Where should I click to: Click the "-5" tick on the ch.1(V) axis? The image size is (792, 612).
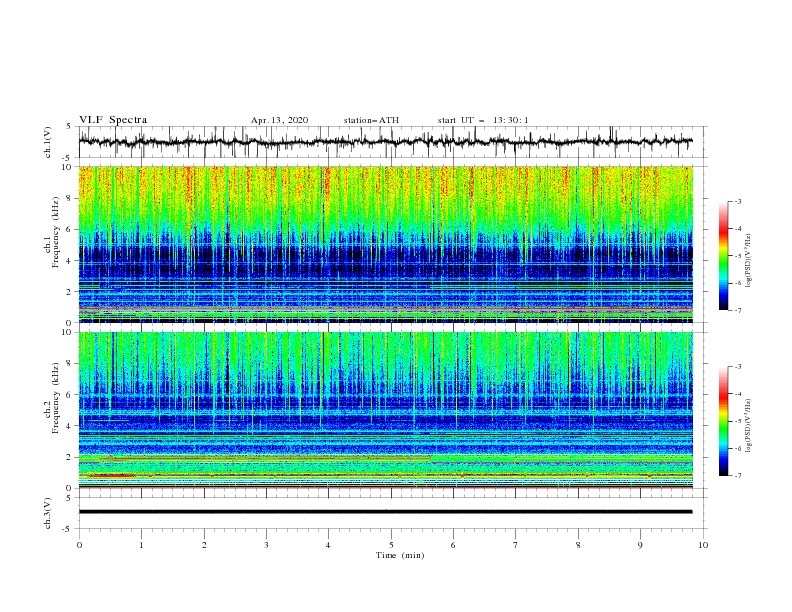coord(68,158)
